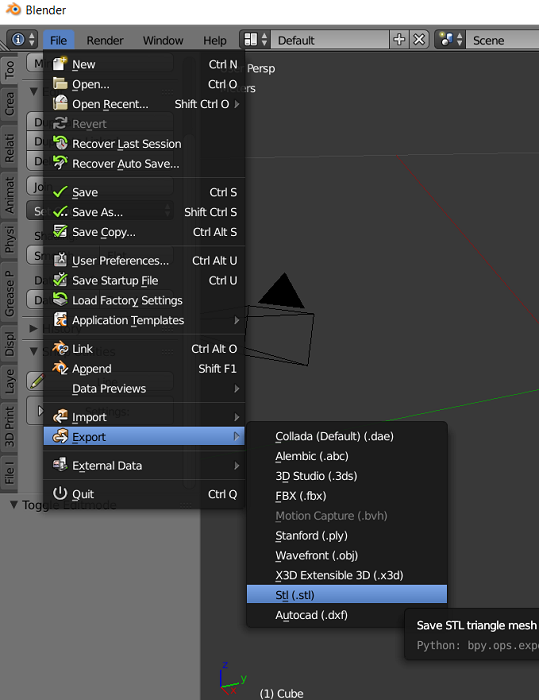Screen dimensions: 539x700
Task: Expand the Import submenu arrow
Action: coord(237,417)
